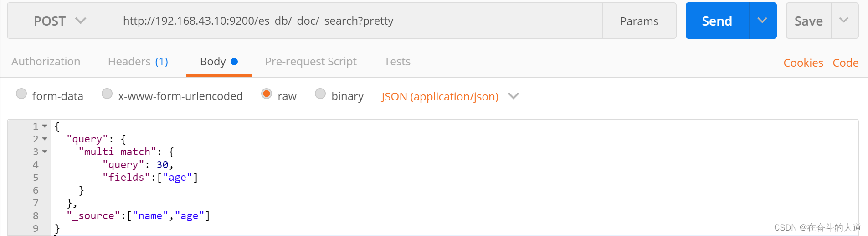Image resolution: width=868 pixels, height=236 pixels.
Task: Expand the Save dropdown arrow
Action: [844, 21]
